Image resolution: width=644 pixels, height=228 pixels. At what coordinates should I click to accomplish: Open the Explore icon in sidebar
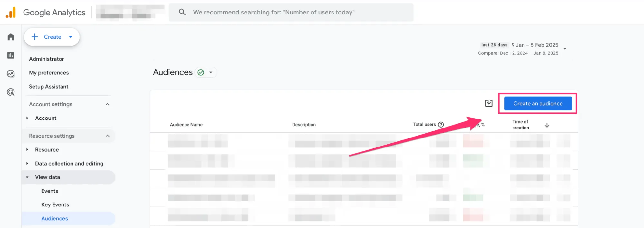pyautogui.click(x=11, y=74)
